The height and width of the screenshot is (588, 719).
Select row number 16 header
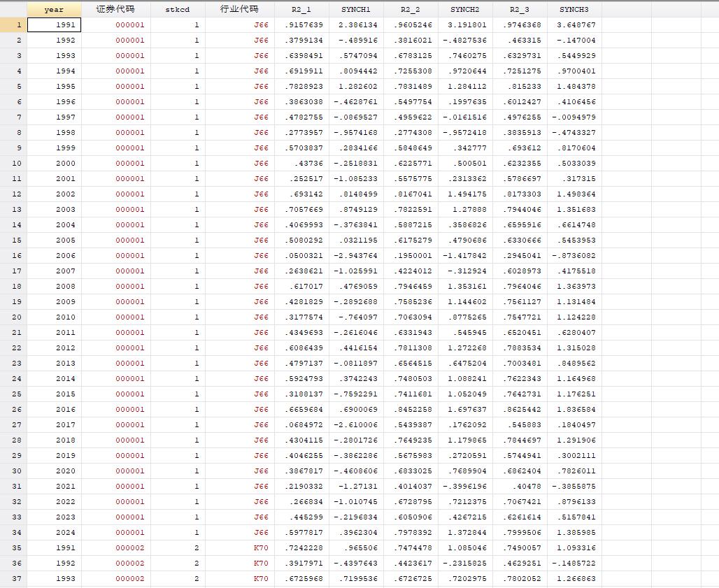click(13, 256)
